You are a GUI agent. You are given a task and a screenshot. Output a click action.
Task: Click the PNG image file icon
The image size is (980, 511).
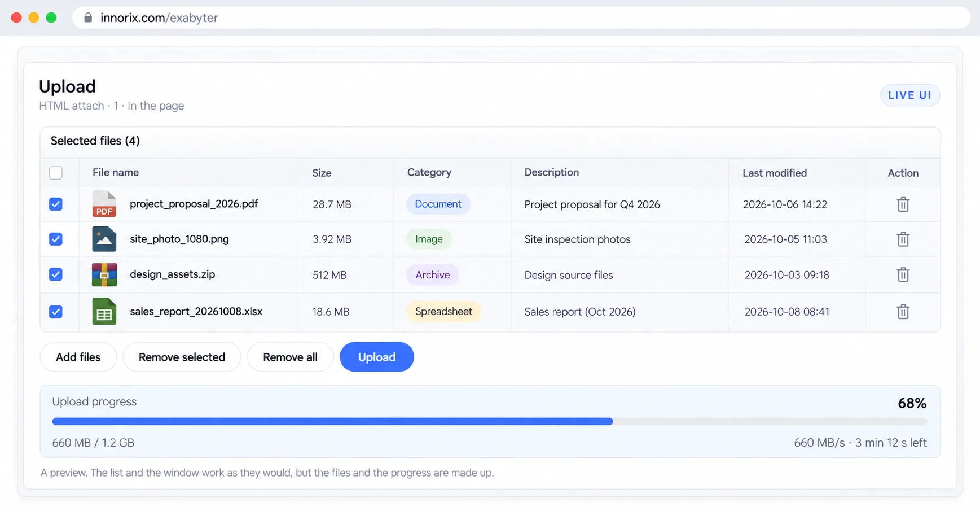(104, 239)
